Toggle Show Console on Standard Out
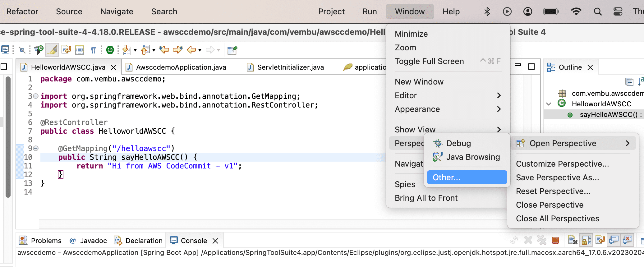Screen dimensions: 644x267 coord(614,240)
